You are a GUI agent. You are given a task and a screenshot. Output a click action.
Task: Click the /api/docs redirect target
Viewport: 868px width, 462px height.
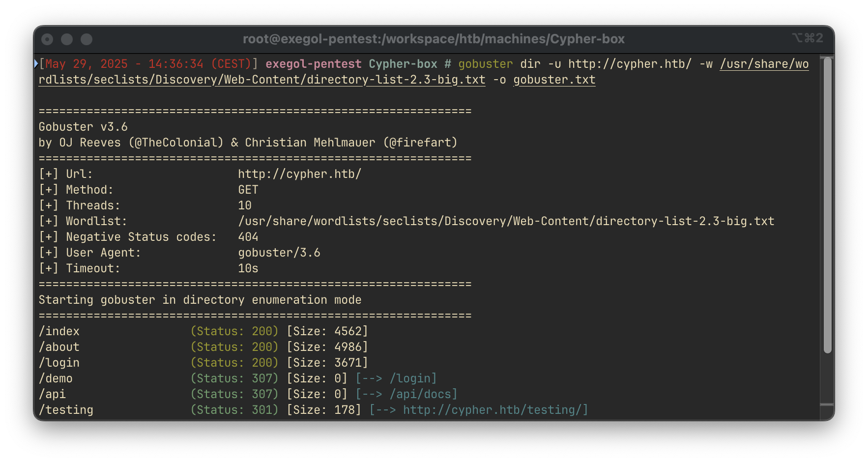point(420,394)
